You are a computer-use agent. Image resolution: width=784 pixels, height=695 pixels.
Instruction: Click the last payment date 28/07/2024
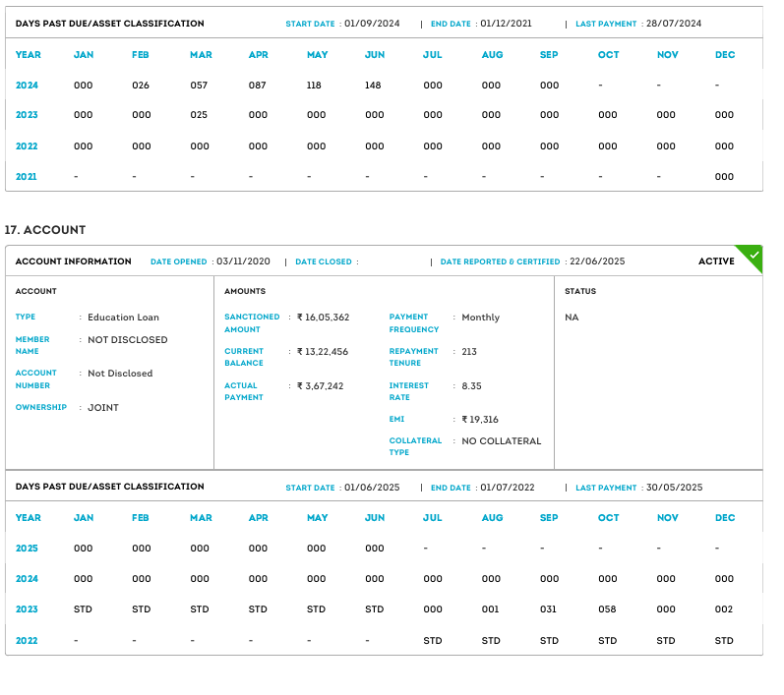click(x=675, y=24)
